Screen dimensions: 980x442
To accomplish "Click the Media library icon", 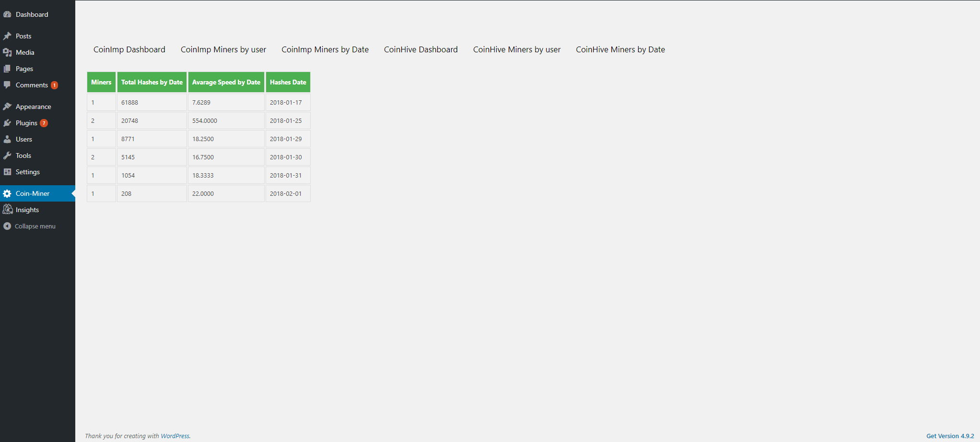I will 7,52.
